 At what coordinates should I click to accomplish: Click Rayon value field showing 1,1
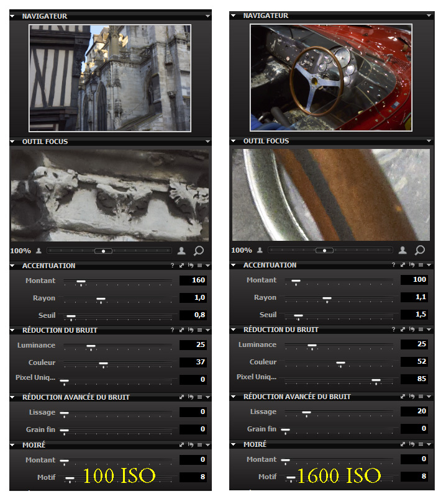(414, 297)
